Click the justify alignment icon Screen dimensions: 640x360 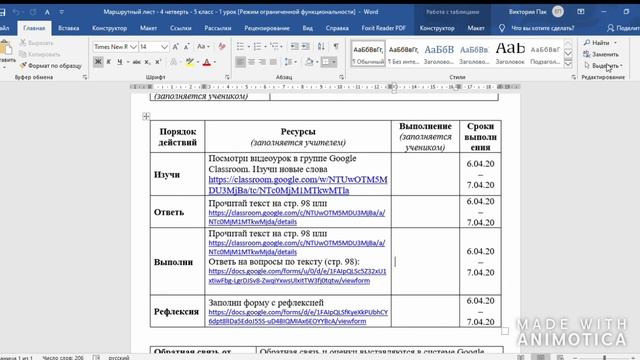point(273,62)
